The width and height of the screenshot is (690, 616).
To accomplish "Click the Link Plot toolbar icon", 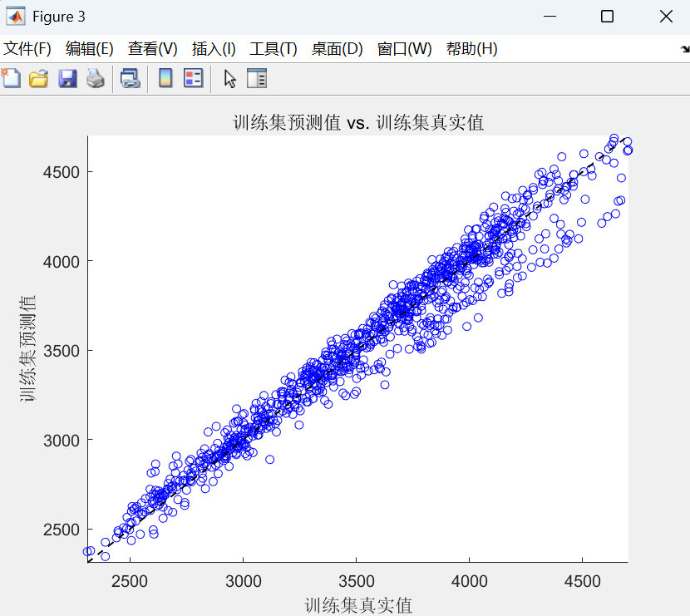I will (x=131, y=79).
